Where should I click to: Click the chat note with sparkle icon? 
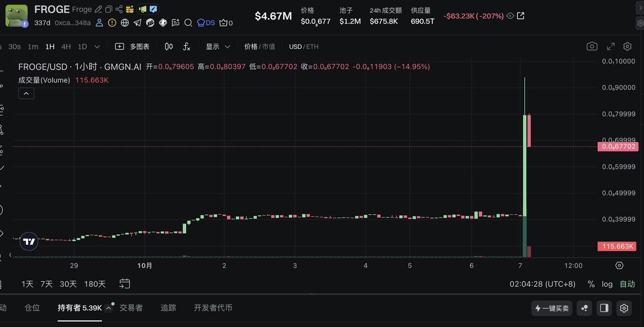(176, 23)
